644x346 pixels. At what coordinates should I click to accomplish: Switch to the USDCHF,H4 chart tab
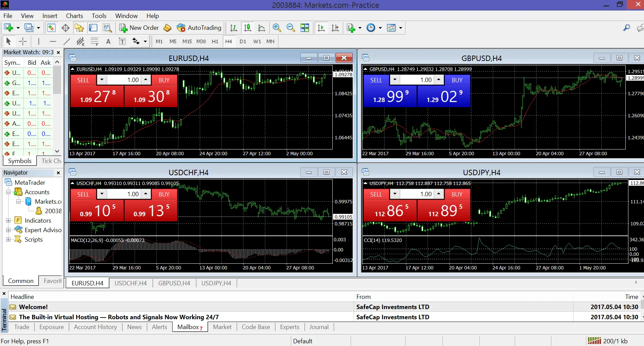(131, 283)
